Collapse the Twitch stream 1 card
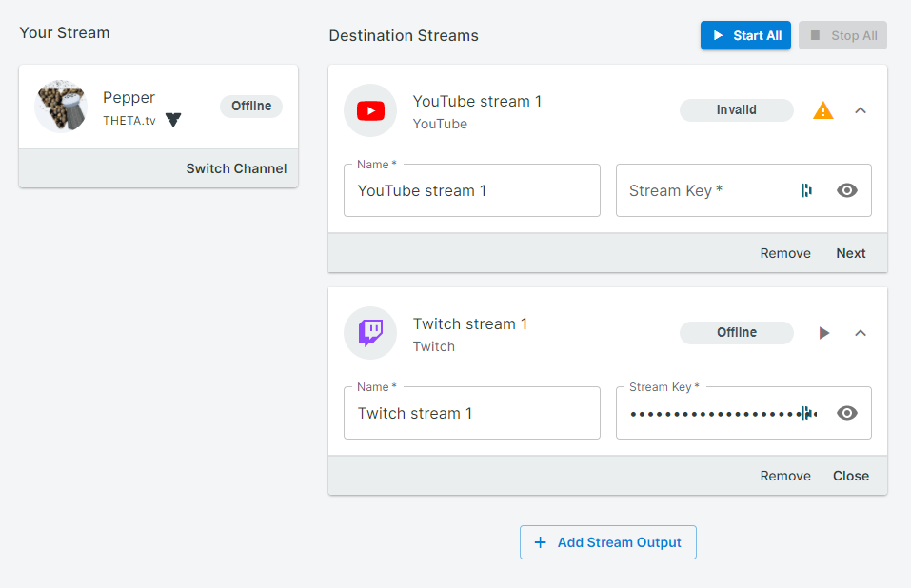Image resolution: width=911 pixels, height=588 pixels. tap(861, 333)
